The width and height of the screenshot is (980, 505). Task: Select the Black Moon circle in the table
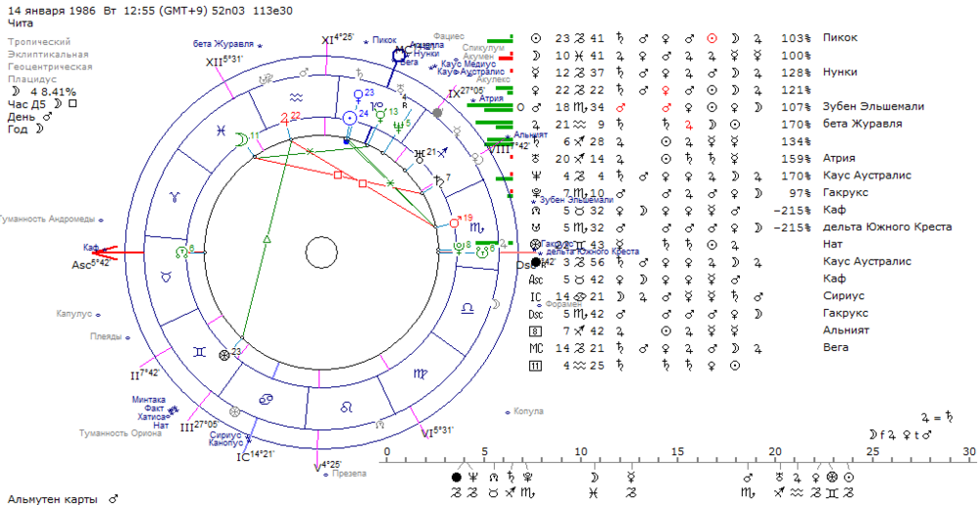click(536, 261)
